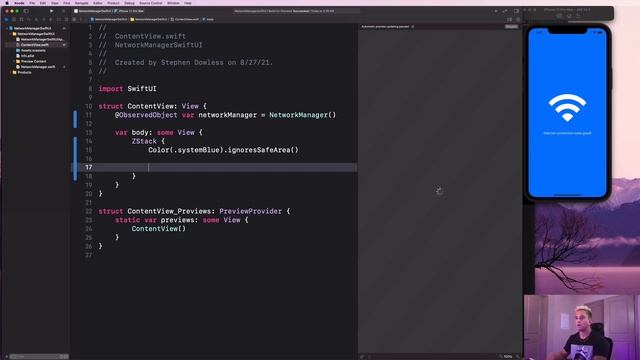Select the Source Control navigator icon
Image resolution: width=640 pixels, height=360 pixels.
pos(13,19)
